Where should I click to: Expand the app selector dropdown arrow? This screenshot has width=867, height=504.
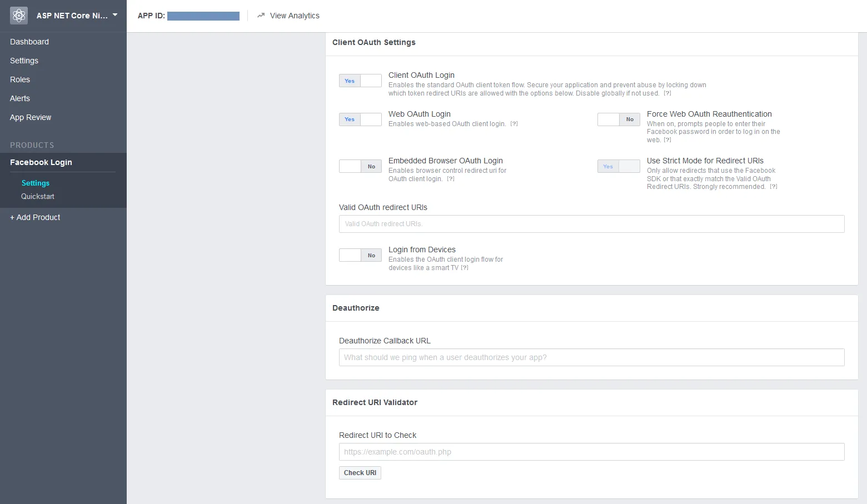115,15
